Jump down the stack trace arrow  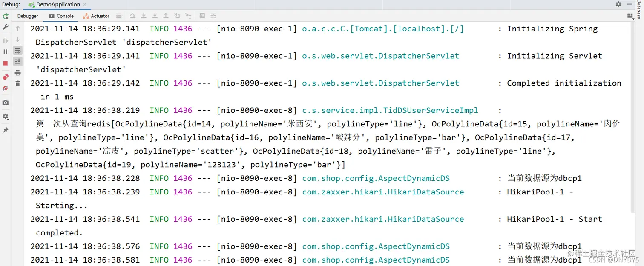17,40
